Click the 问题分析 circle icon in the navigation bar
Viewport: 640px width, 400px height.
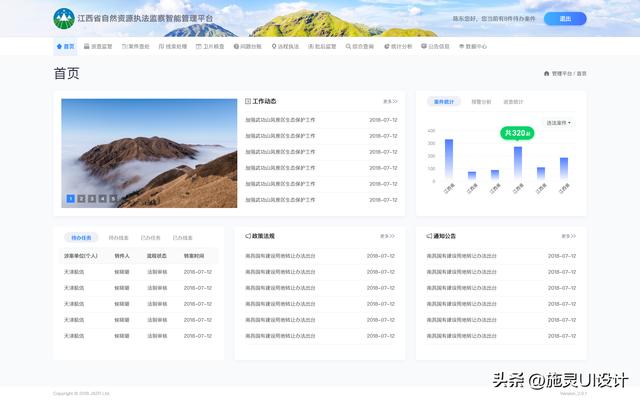point(236,47)
